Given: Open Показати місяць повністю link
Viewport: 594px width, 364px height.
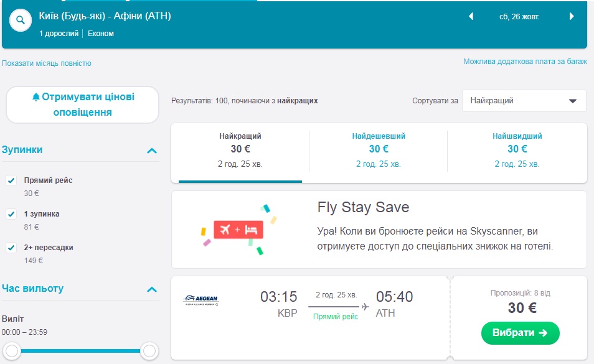Looking at the screenshot, I should [x=47, y=63].
